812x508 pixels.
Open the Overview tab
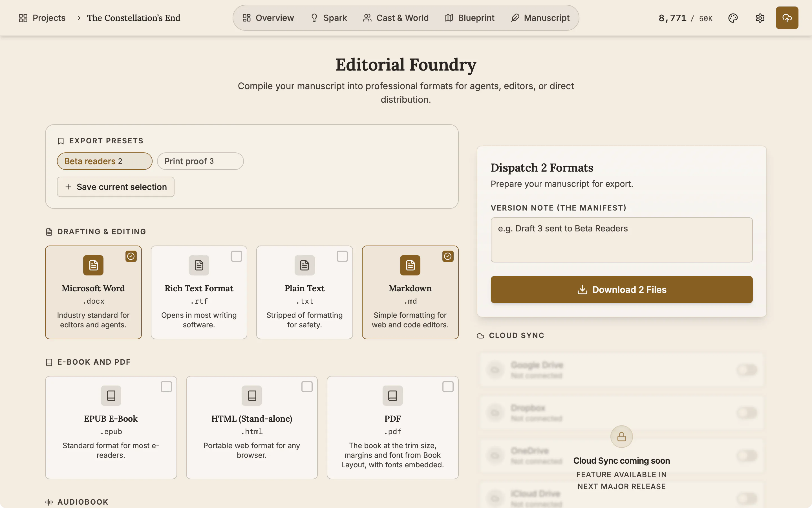click(x=268, y=18)
